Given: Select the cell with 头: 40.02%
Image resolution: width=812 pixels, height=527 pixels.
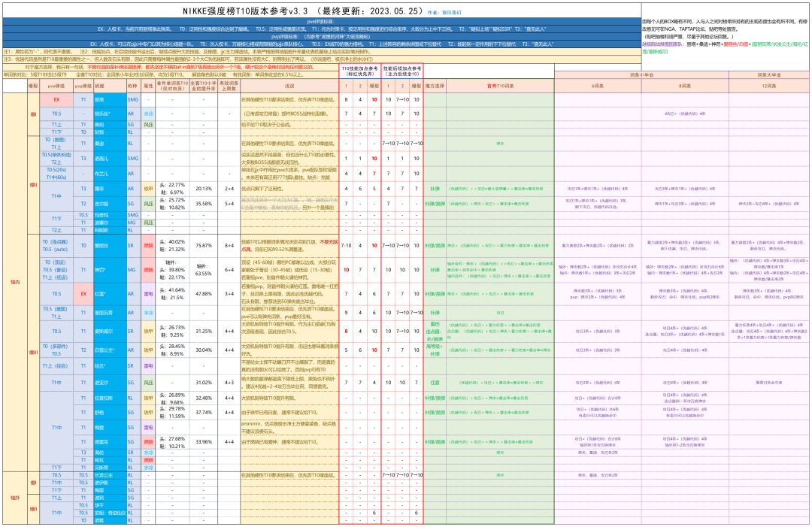Looking at the screenshot, I should point(172,245).
